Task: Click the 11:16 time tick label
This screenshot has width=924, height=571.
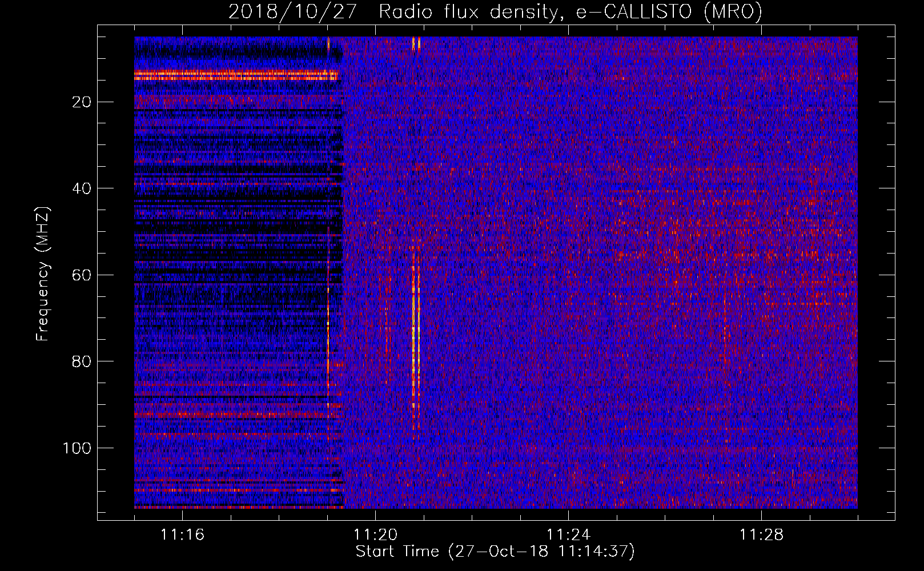Action: [182, 535]
